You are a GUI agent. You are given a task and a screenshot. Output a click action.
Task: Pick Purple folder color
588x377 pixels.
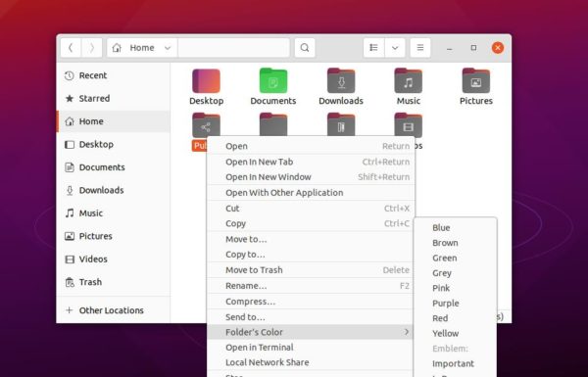456,304
